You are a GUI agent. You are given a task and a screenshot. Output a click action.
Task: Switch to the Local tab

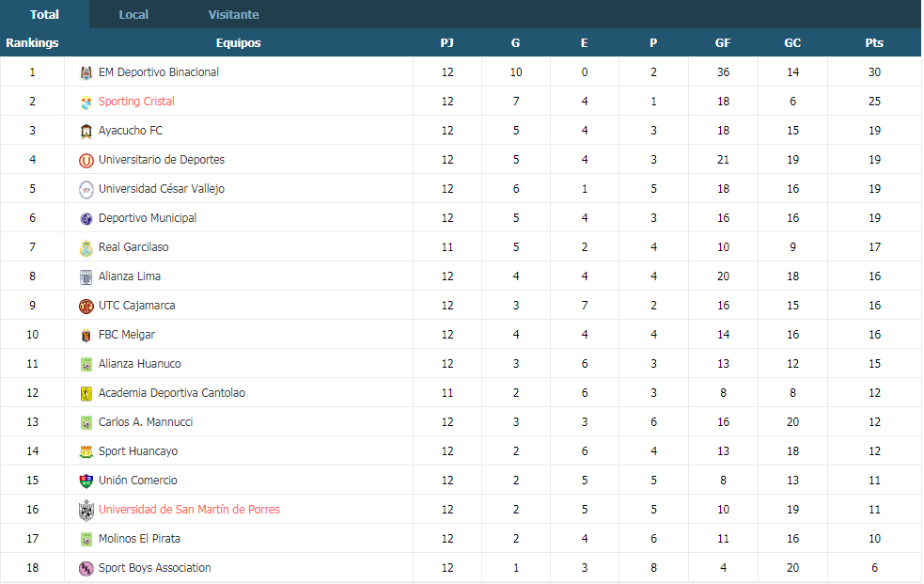click(x=133, y=15)
